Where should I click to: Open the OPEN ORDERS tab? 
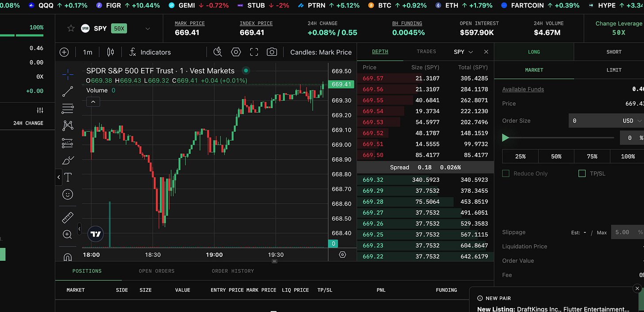pyautogui.click(x=157, y=271)
